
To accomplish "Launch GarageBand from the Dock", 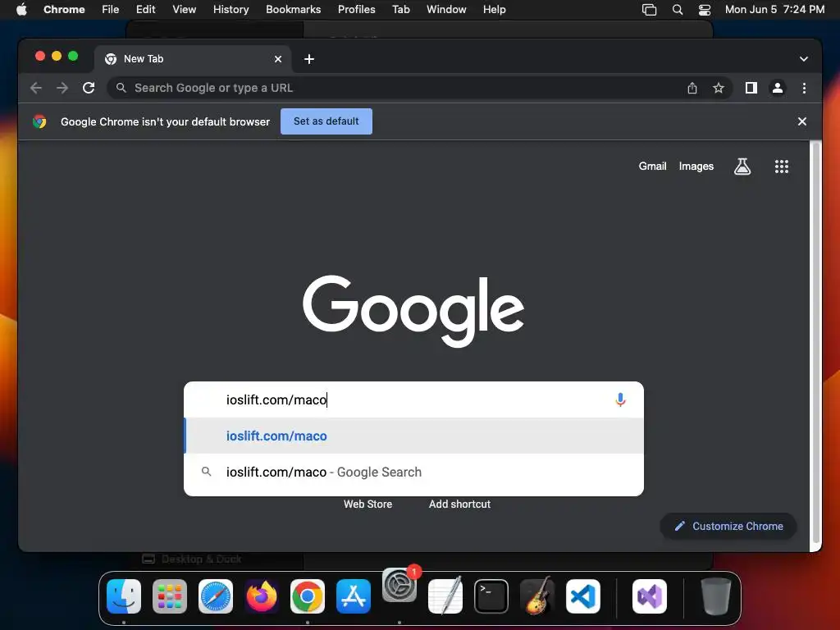I will coord(537,596).
